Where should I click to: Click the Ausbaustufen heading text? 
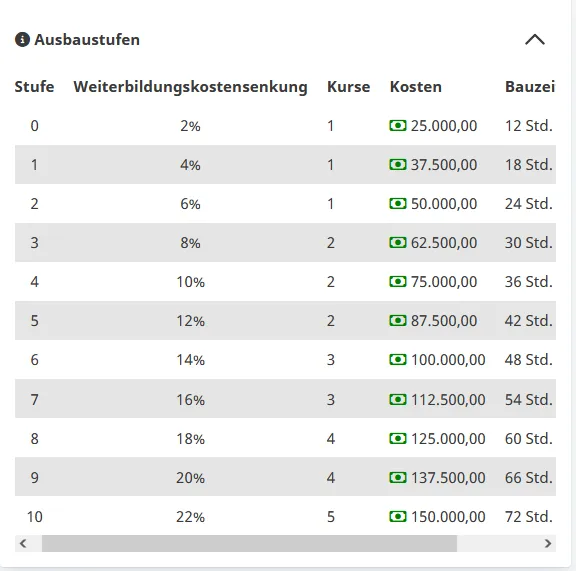point(87,40)
